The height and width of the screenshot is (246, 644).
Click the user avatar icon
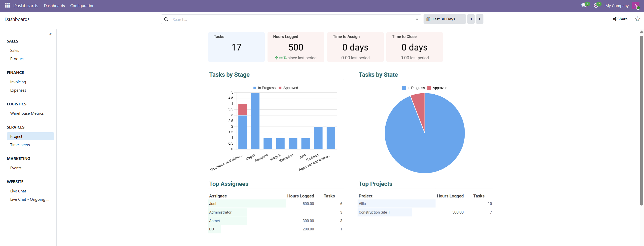coord(636,6)
